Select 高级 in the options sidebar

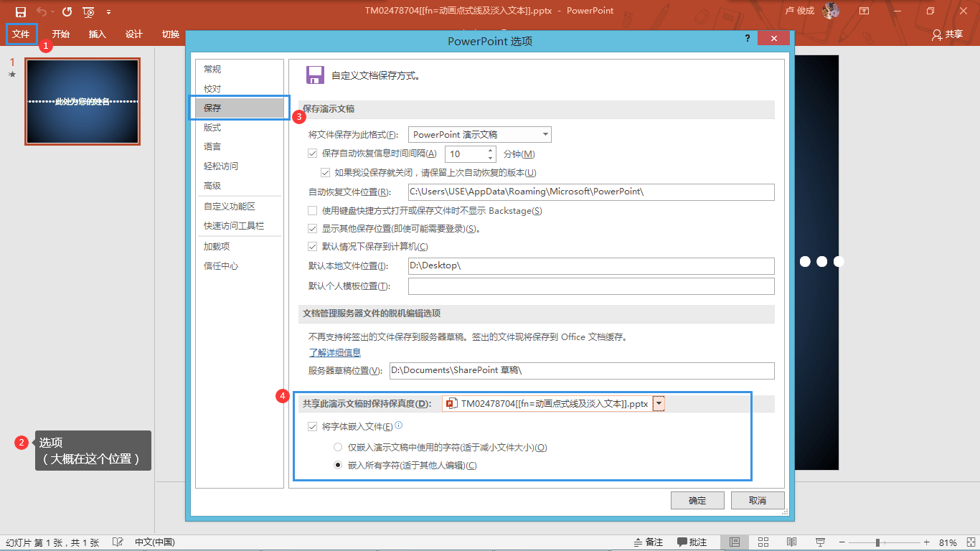212,186
